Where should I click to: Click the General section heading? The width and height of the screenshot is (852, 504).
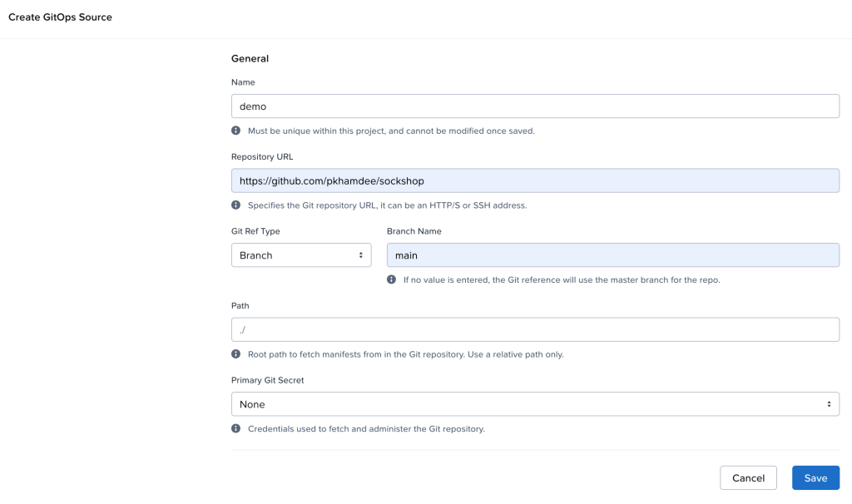coord(250,59)
